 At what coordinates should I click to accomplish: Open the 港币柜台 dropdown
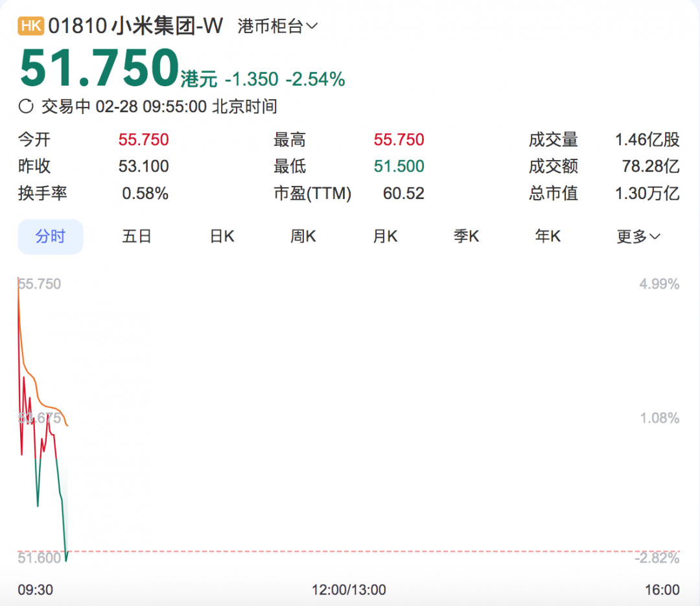(277, 26)
